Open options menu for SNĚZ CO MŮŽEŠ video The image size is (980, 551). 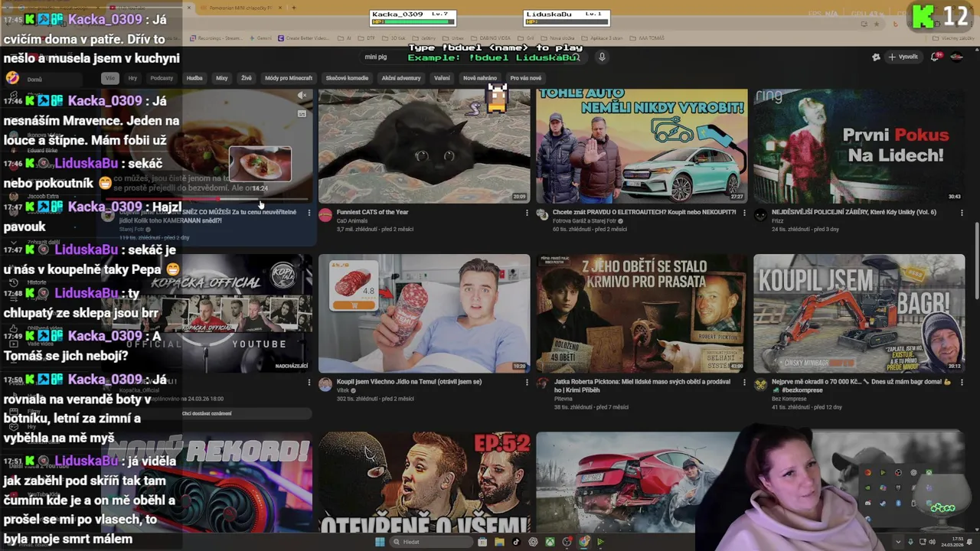tap(309, 213)
